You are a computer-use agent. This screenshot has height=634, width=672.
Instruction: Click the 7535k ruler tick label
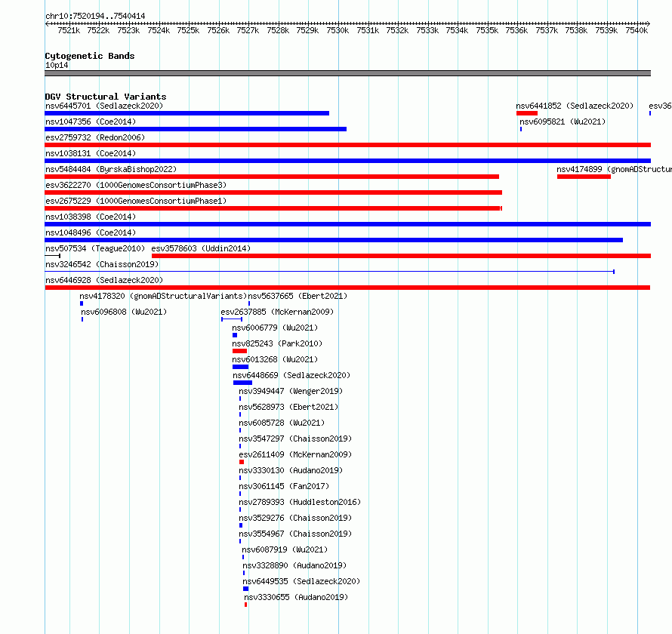tap(487, 30)
